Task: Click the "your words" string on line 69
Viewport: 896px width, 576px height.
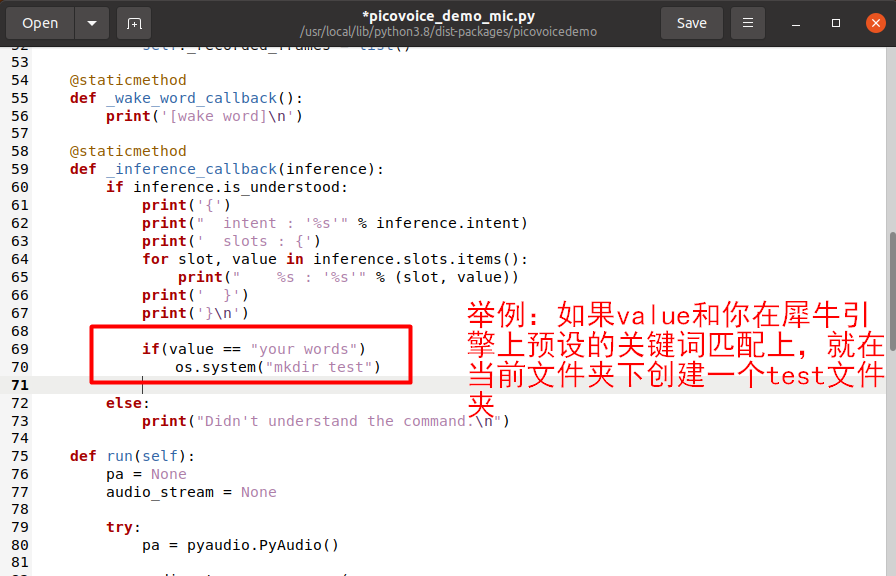Action: [304, 349]
